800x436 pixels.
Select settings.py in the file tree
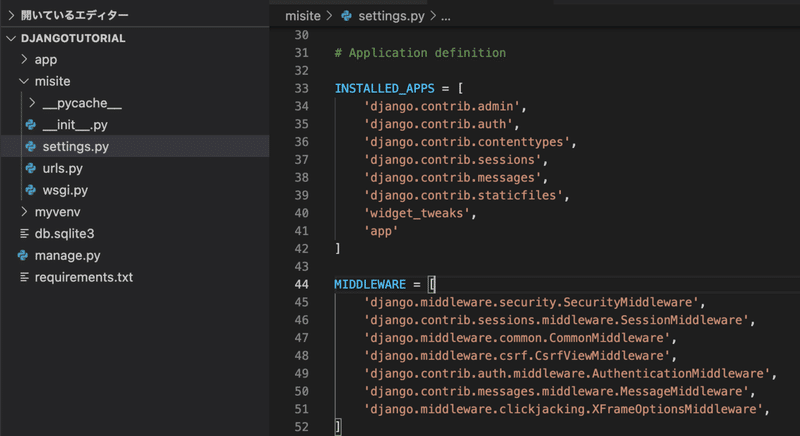76,146
